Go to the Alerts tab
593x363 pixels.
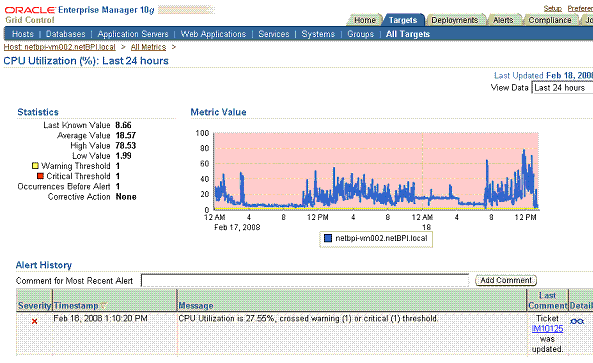[x=503, y=20]
